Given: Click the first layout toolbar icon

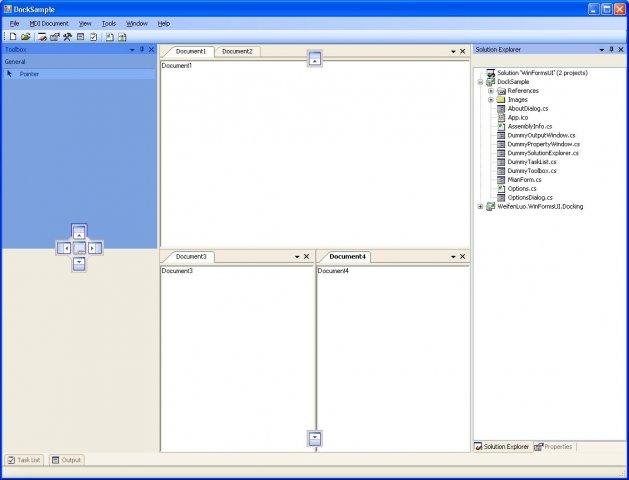Looking at the screenshot, I should pyautogui.click(x=110, y=37).
